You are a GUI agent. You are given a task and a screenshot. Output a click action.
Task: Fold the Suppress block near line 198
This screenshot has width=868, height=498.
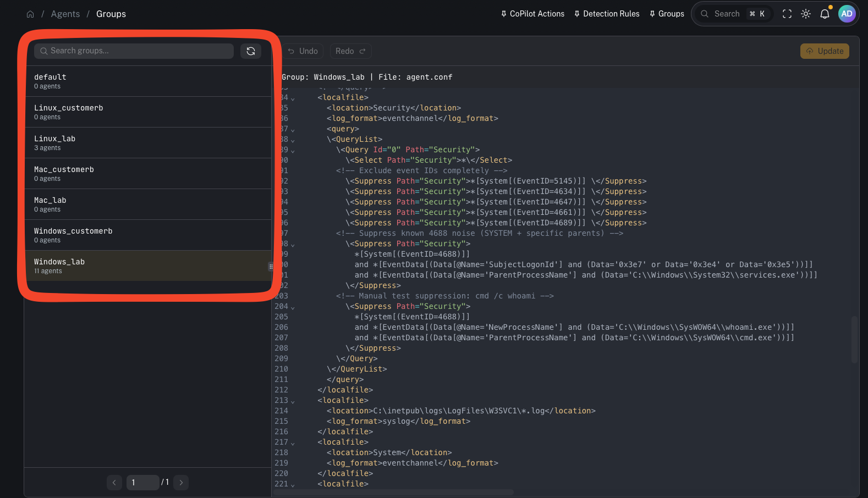click(x=293, y=245)
